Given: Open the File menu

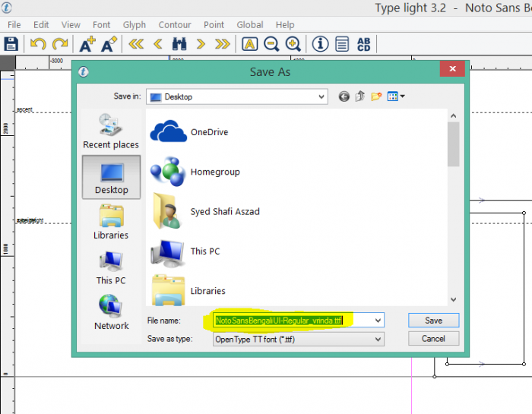Looking at the screenshot, I should (x=14, y=25).
